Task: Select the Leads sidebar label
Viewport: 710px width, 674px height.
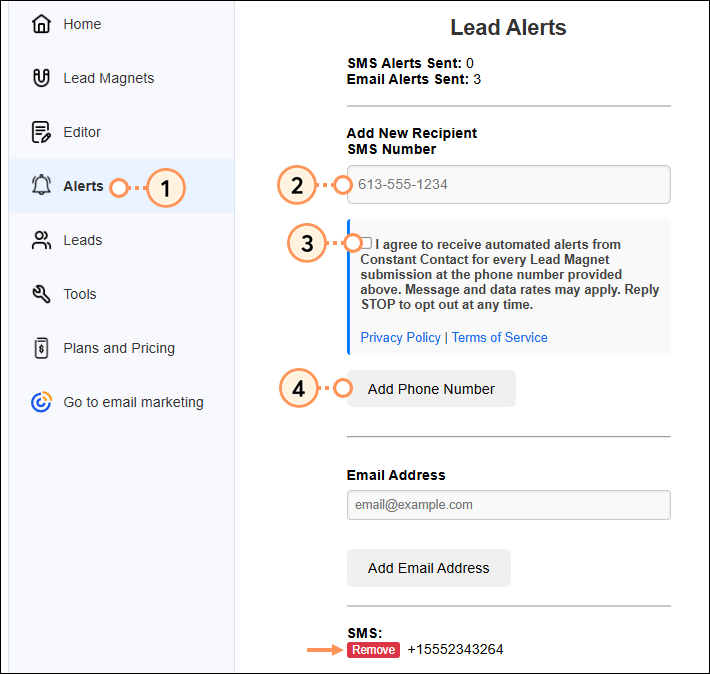Action: pos(82,240)
